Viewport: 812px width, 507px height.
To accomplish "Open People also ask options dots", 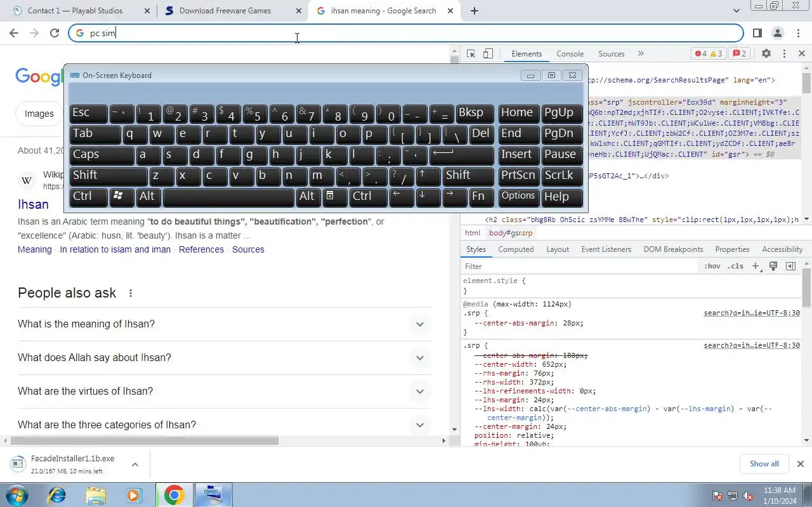I will 131,293.
